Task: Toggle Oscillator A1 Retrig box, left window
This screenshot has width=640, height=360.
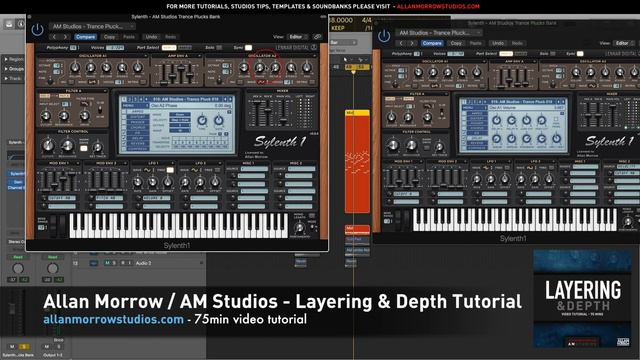Action: pos(143,82)
